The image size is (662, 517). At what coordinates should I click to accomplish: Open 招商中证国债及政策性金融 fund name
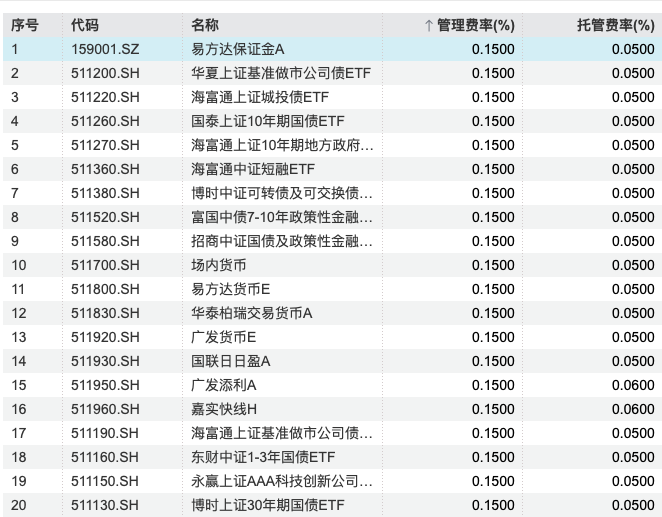click(282, 241)
